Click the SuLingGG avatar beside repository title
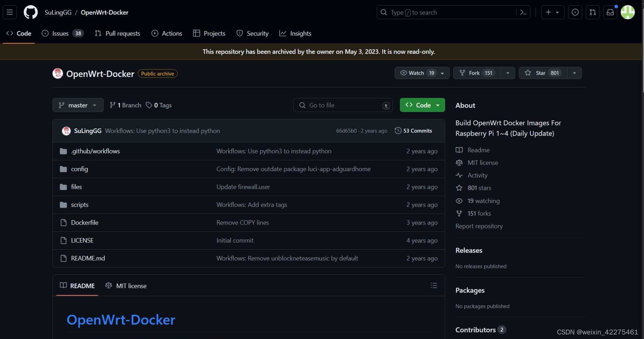 point(57,74)
